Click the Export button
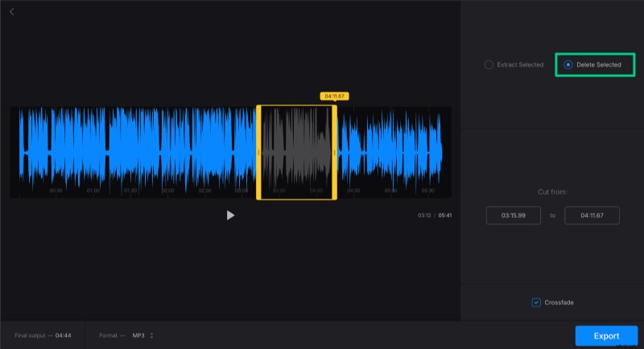The image size is (644, 349). [606, 336]
